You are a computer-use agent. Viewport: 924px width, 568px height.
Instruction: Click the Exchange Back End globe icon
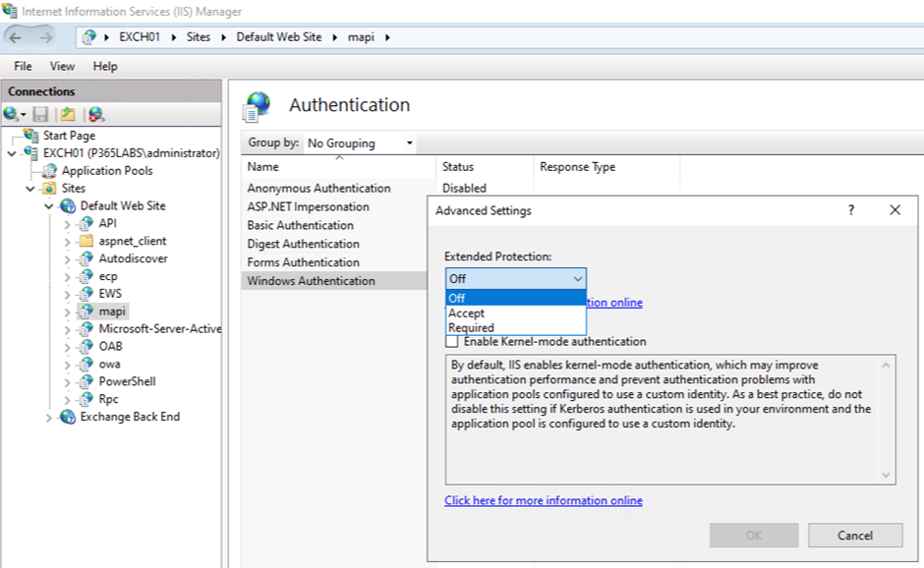pyautogui.click(x=69, y=417)
